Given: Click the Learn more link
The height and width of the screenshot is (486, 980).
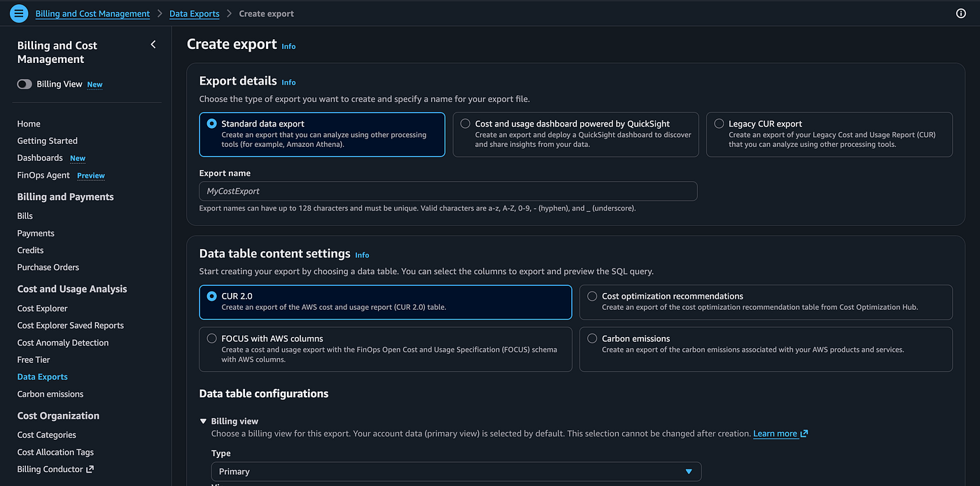Looking at the screenshot, I should [775, 434].
